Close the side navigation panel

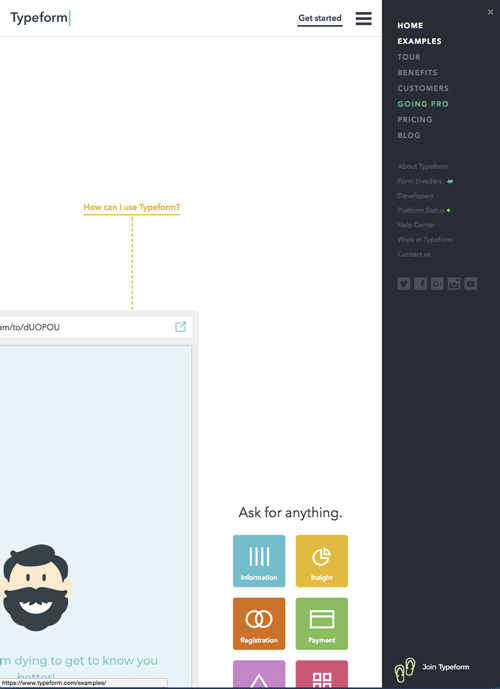pos(490,12)
